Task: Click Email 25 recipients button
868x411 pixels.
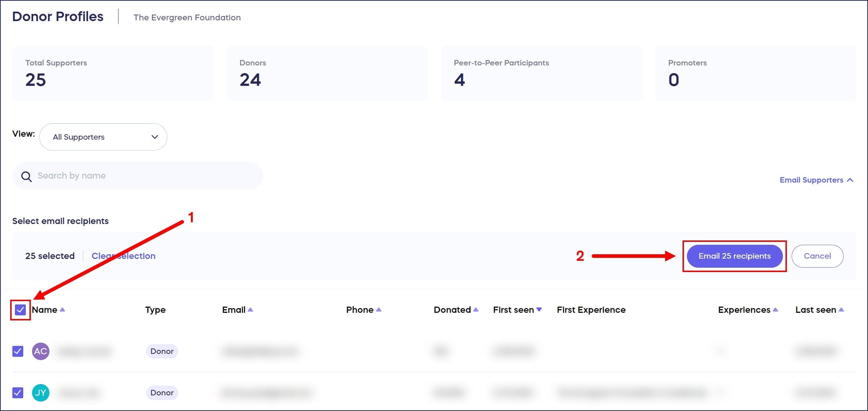Action: pos(734,256)
